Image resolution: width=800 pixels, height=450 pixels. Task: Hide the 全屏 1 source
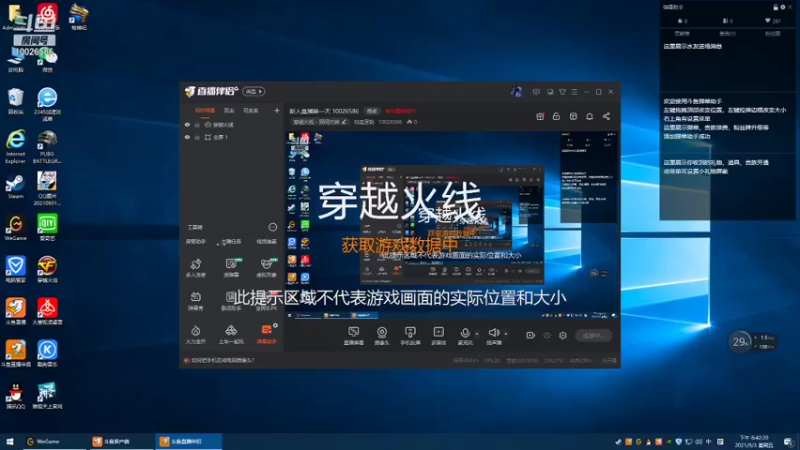[187, 137]
